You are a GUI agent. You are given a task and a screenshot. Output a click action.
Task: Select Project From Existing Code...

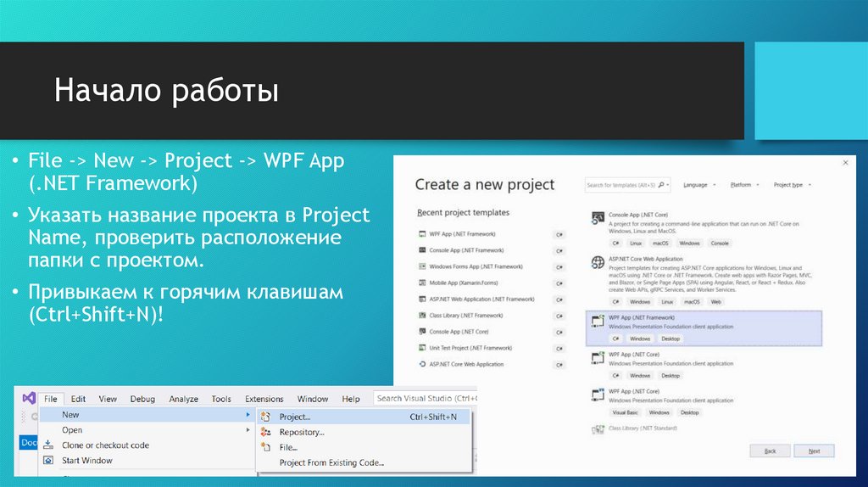tap(331, 462)
